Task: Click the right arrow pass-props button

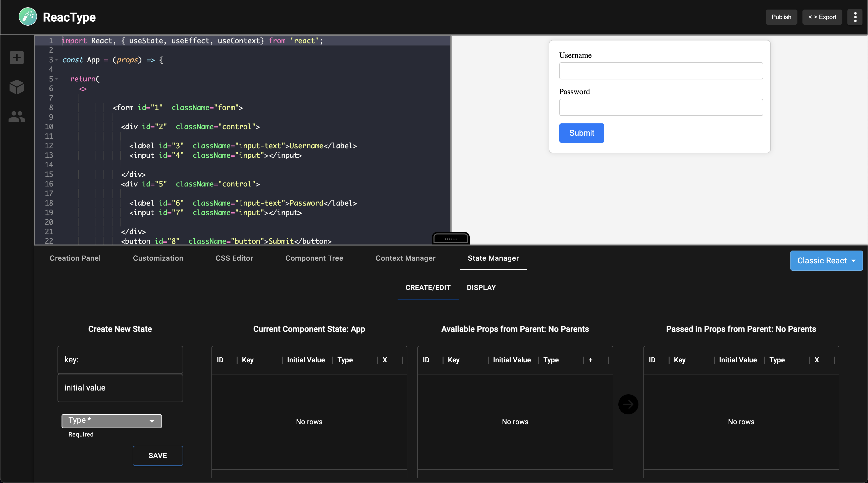Action: [628, 404]
